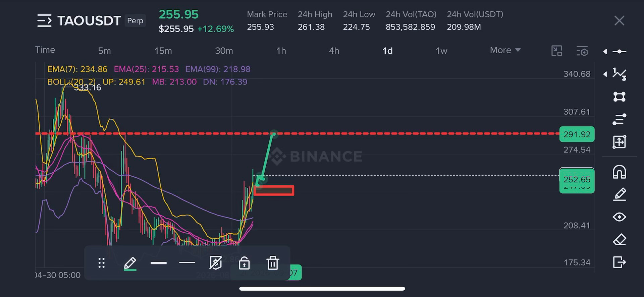644x297 pixels.
Task: Expand the More timeframes dropdown
Action: pyautogui.click(x=505, y=50)
